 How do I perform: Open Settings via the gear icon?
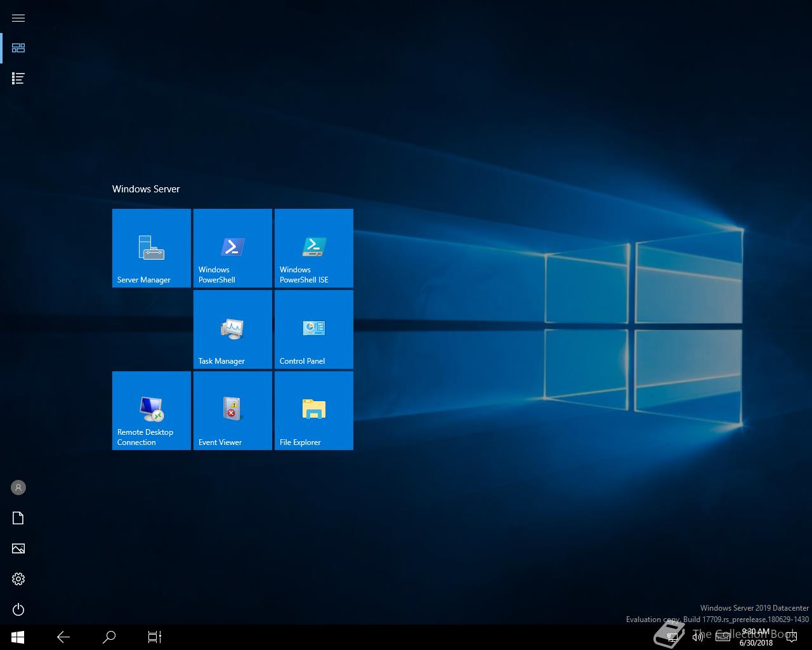[18, 579]
